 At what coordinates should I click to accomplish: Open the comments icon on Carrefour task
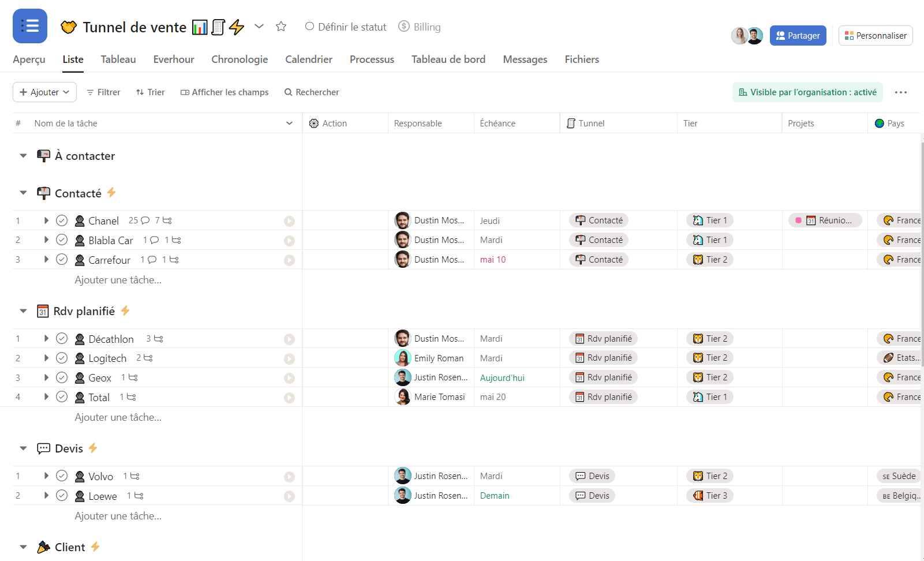tap(152, 260)
